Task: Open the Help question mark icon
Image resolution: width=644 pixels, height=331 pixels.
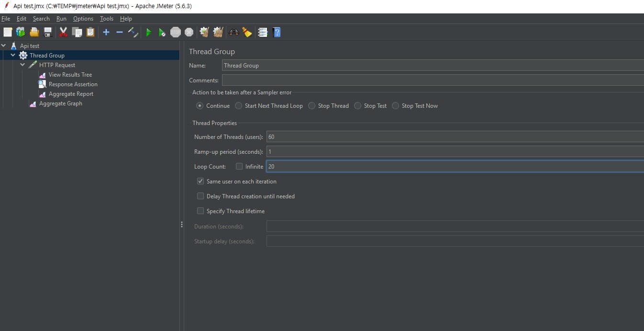Action: pos(277,32)
